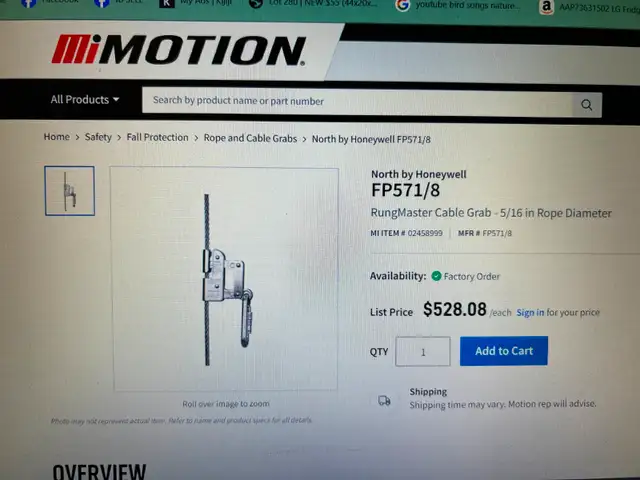Expand the All Products dropdown
This screenshot has height=480, width=640.
(84, 100)
